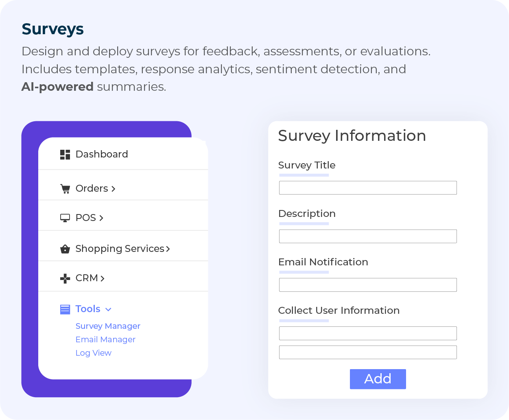Viewport: 509px width, 420px height.
Task: Expand the Orders submenu chevron
Action: pyautogui.click(x=114, y=189)
